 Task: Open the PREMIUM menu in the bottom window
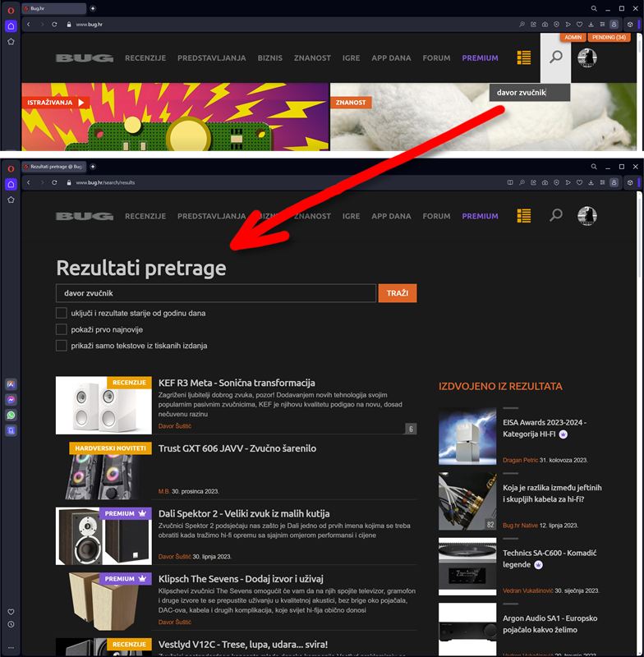[x=481, y=216]
